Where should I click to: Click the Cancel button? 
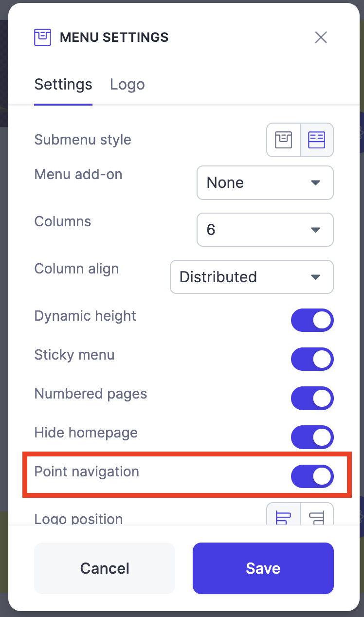(x=105, y=568)
